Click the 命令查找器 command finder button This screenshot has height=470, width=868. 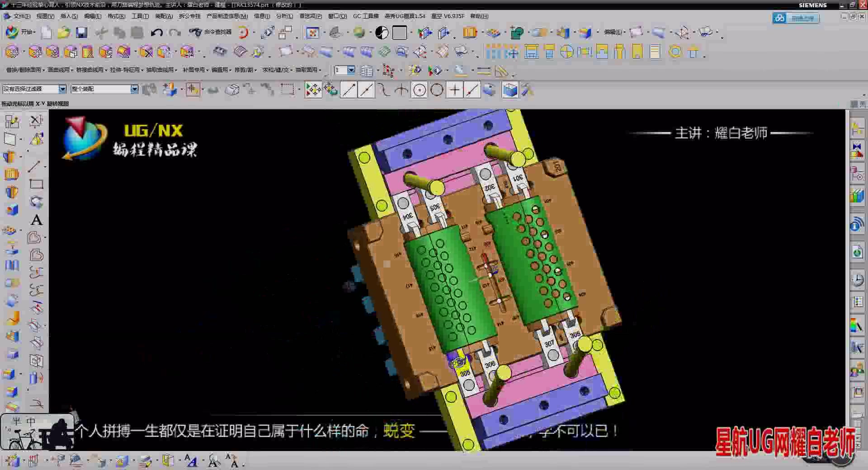(x=211, y=33)
